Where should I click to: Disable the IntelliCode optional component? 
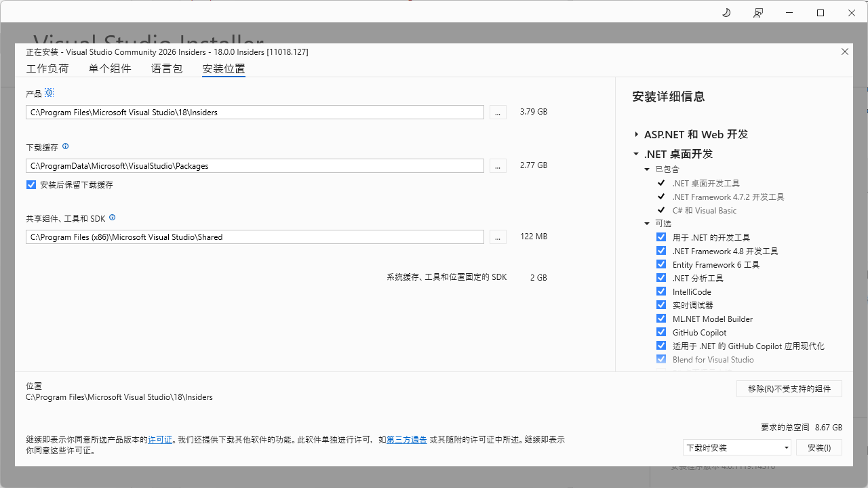(661, 291)
